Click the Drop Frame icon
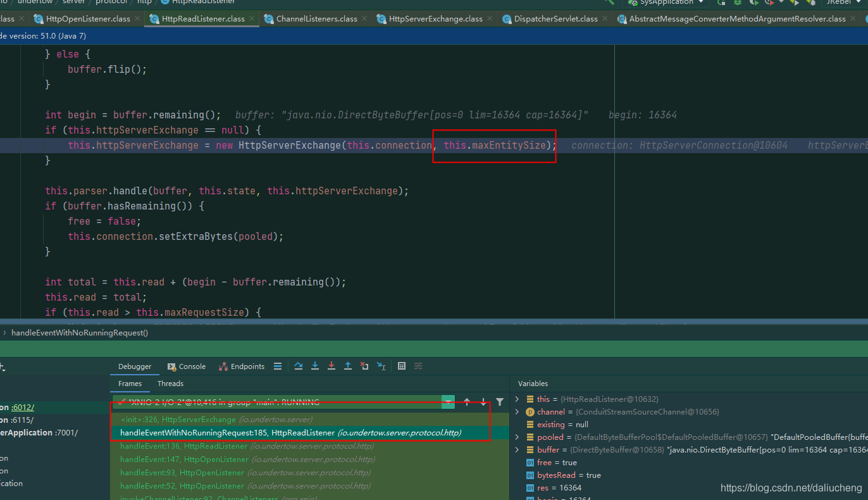The width and height of the screenshot is (868, 500). (x=364, y=366)
